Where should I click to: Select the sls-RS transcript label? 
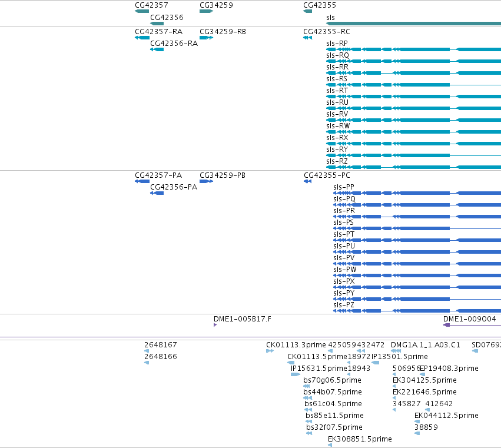point(337,79)
